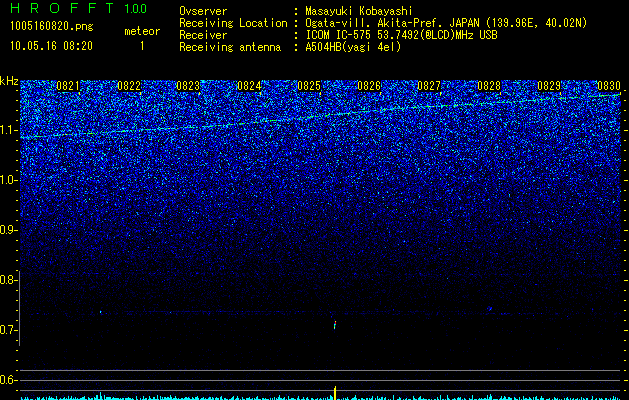Click the HROFFT 1.0.0 title text
629x400 pixels.
(x=79, y=8)
